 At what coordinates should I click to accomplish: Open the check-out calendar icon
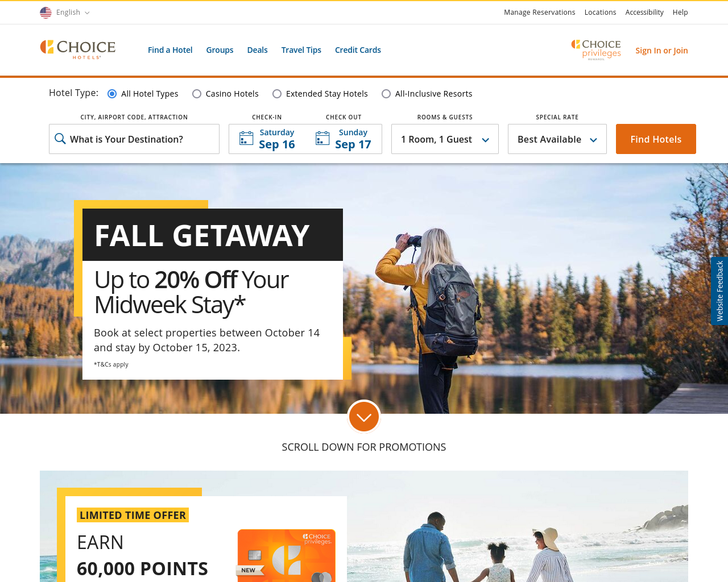click(x=322, y=139)
